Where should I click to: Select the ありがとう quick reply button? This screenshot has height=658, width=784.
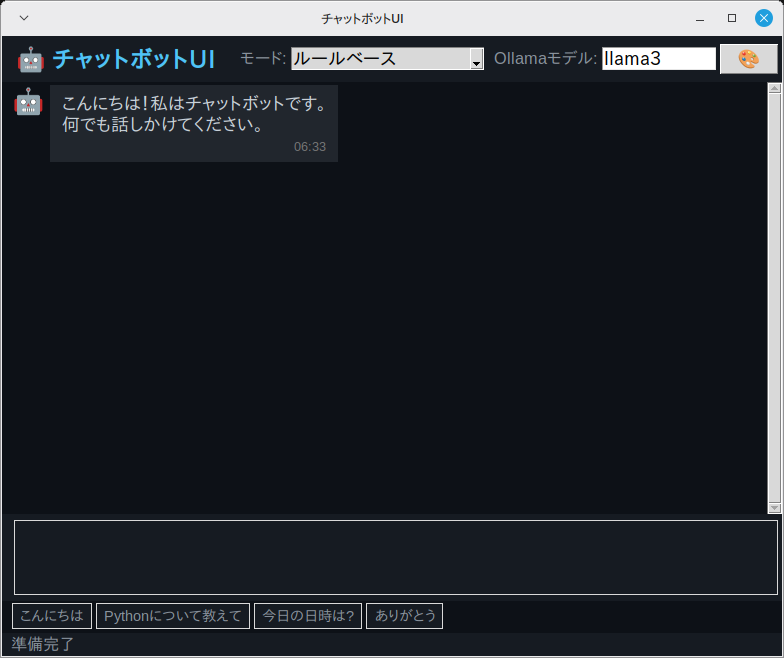[404, 616]
